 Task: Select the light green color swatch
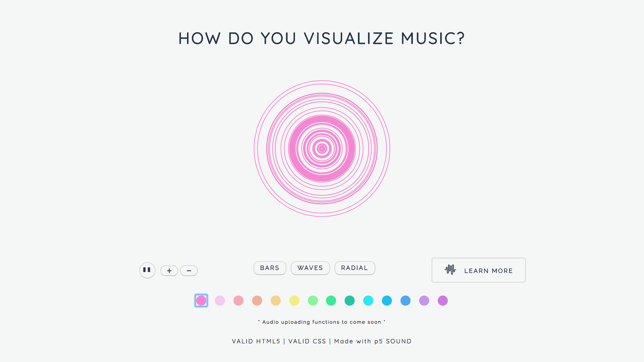pyautogui.click(x=313, y=300)
